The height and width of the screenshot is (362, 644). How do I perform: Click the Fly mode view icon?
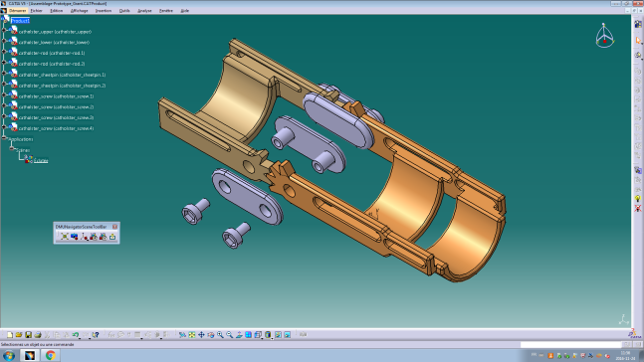tap(182, 335)
